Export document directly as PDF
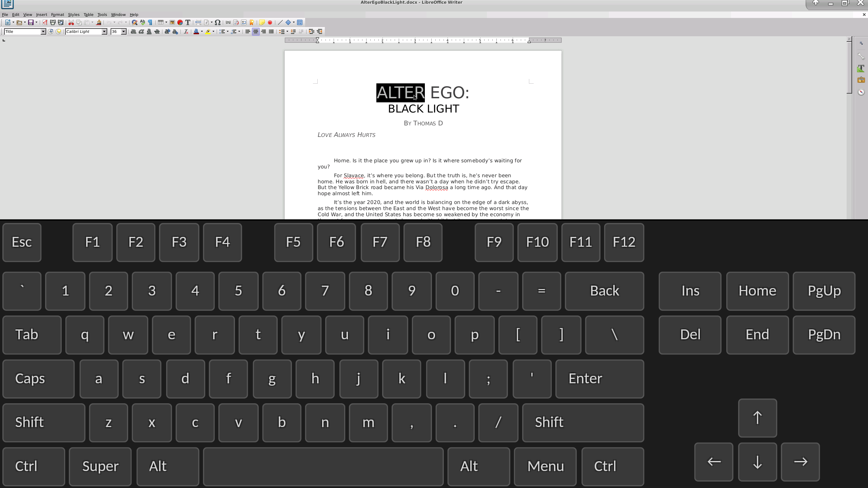The width and height of the screenshot is (868, 488). click(45, 22)
